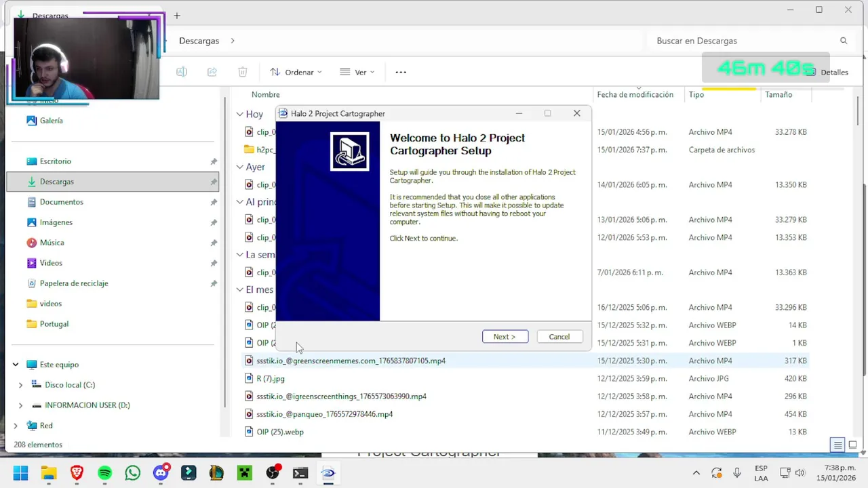Open the terminal from the taskbar

[x=300, y=473]
